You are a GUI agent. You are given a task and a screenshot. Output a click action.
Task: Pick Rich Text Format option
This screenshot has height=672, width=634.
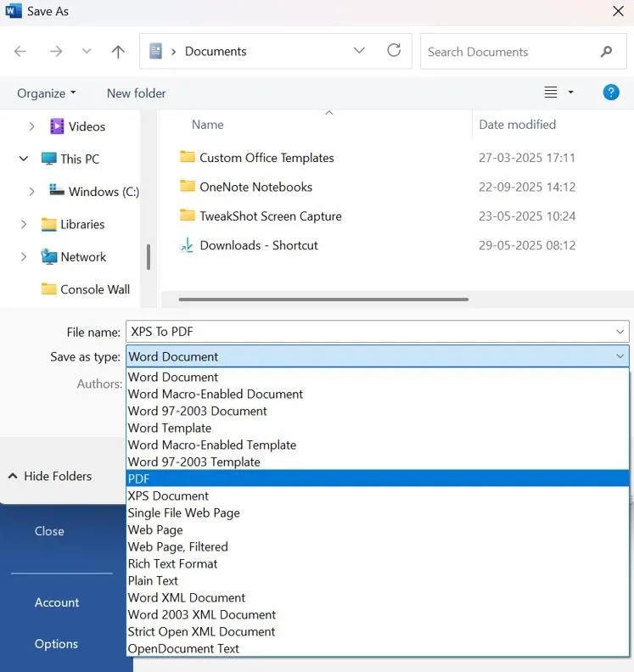click(172, 563)
